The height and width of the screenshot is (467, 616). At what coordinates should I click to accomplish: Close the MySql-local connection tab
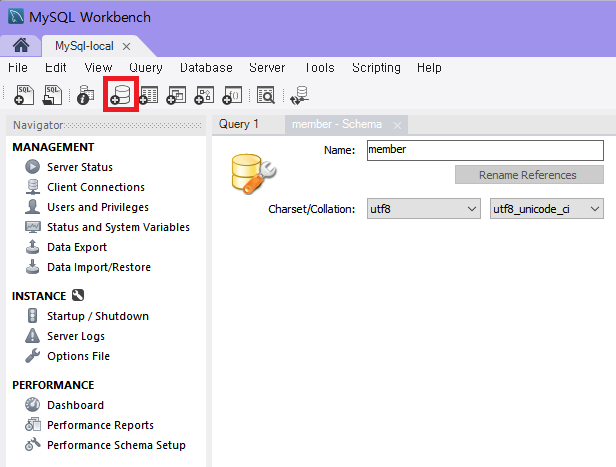[x=126, y=47]
